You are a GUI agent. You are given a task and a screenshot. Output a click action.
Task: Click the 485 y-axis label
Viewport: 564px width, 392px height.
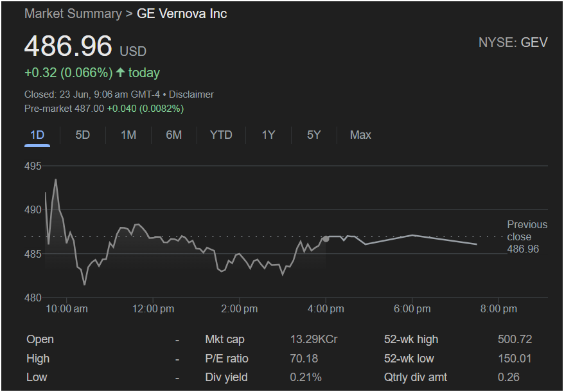point(33,254)
